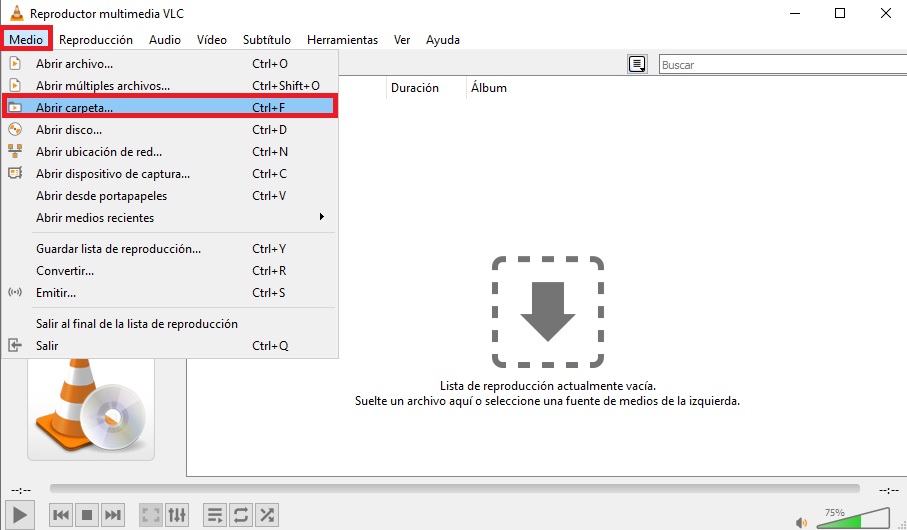
Task: Open the Ayuda menu
Action: (443, 39)
